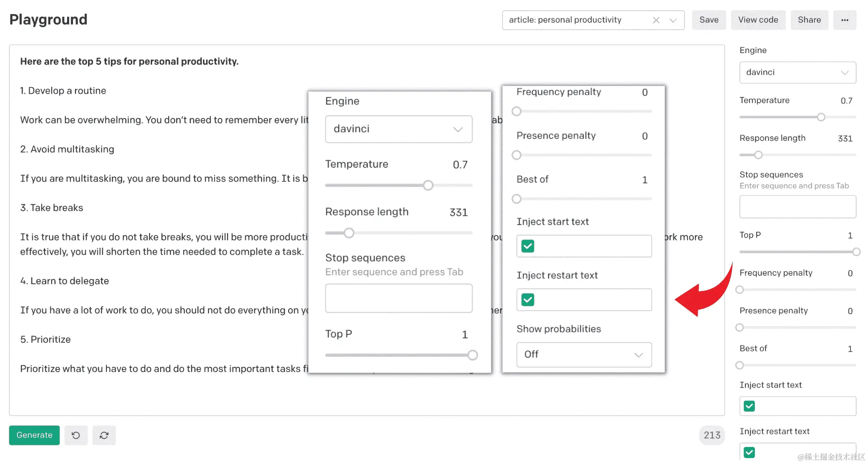
Task: Adjust the sidebar Response length slider handle
Action: (758, 155)
